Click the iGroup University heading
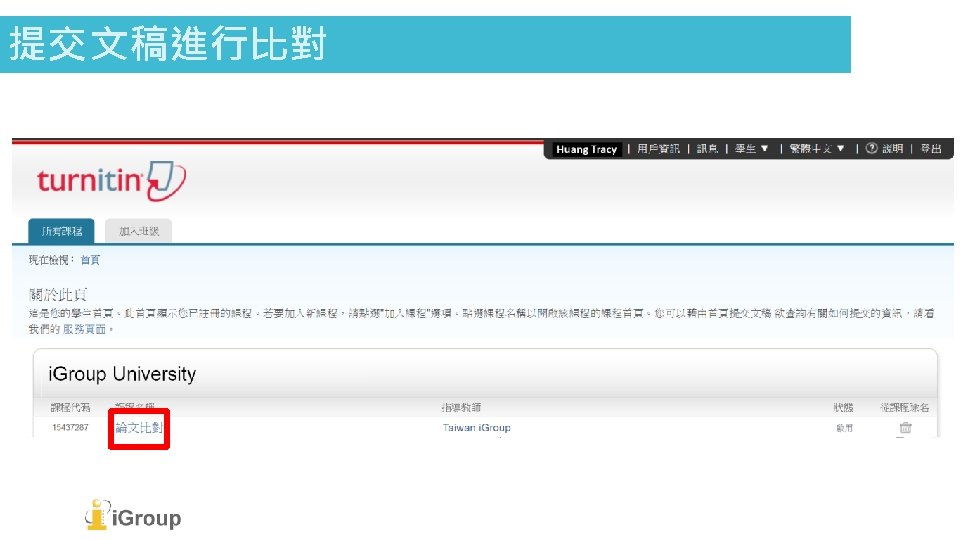The height and width of the screenshot is (540, 960). pos(122,374)
